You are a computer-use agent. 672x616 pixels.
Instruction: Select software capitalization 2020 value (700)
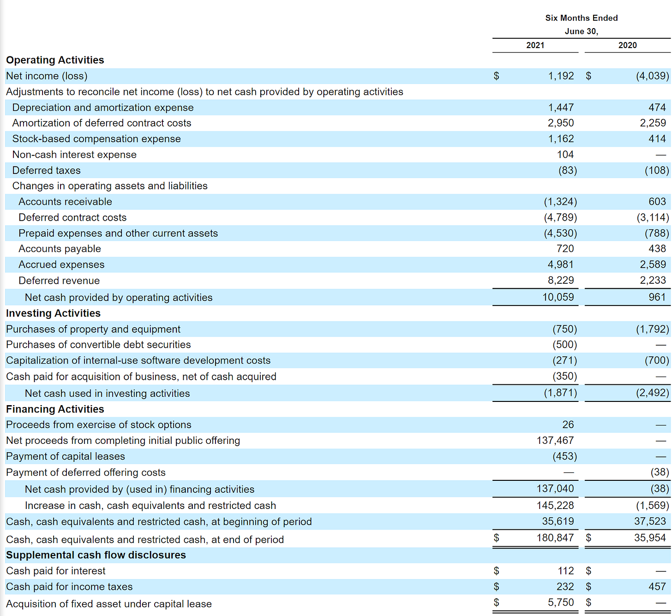coord(657,360)
